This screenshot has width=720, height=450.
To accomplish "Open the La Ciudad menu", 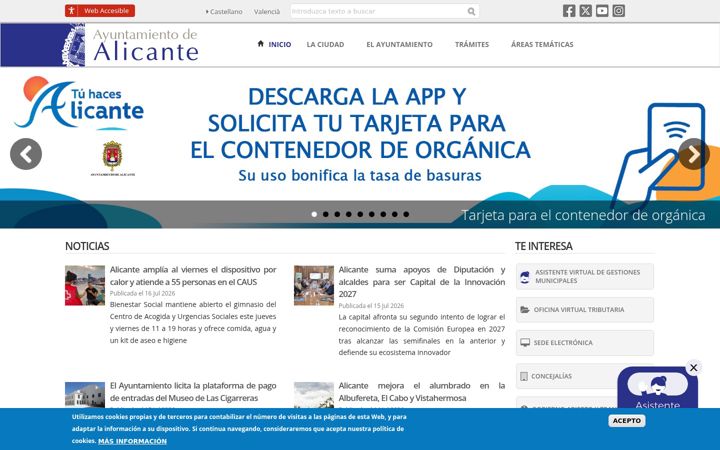I will [x=325, y=45].
